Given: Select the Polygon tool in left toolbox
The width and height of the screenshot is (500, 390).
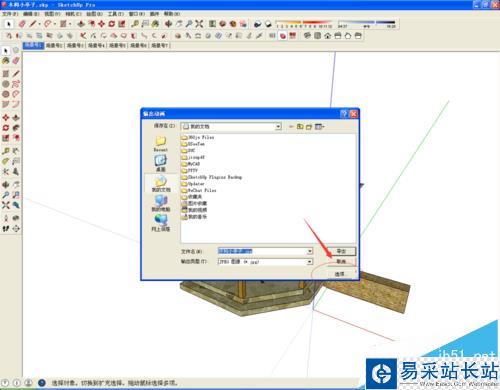Looking at the screenshot, I should pos(6,94).
